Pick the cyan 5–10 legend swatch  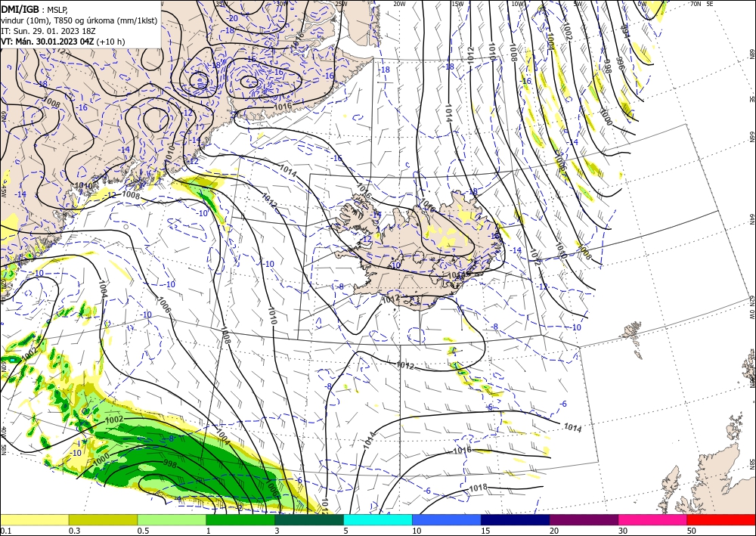point(378,519)
